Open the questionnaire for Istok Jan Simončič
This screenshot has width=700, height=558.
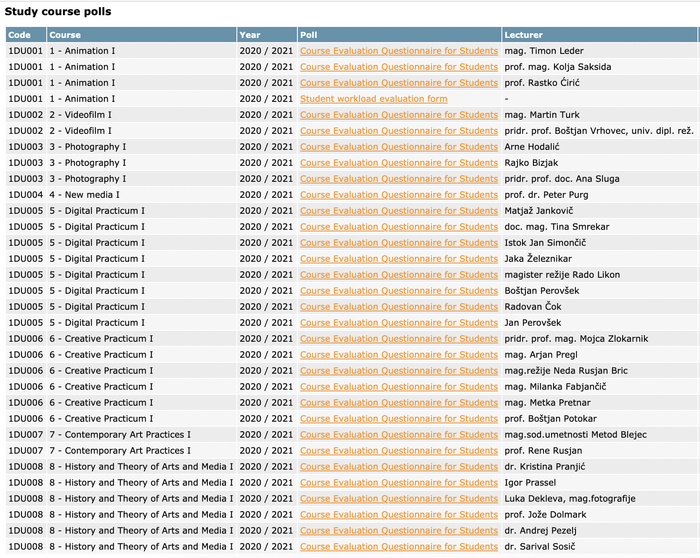399,243
